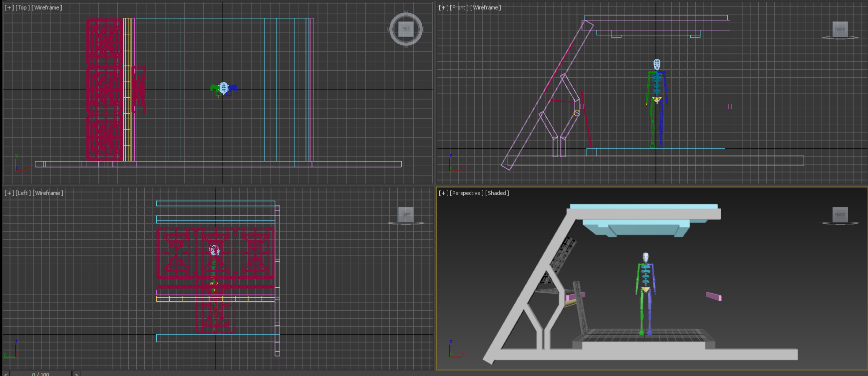This screenshot has width=868, height=376.
Task: Click the FRONT ViewCube in the Front wireframe viewport
Action: 840,29
